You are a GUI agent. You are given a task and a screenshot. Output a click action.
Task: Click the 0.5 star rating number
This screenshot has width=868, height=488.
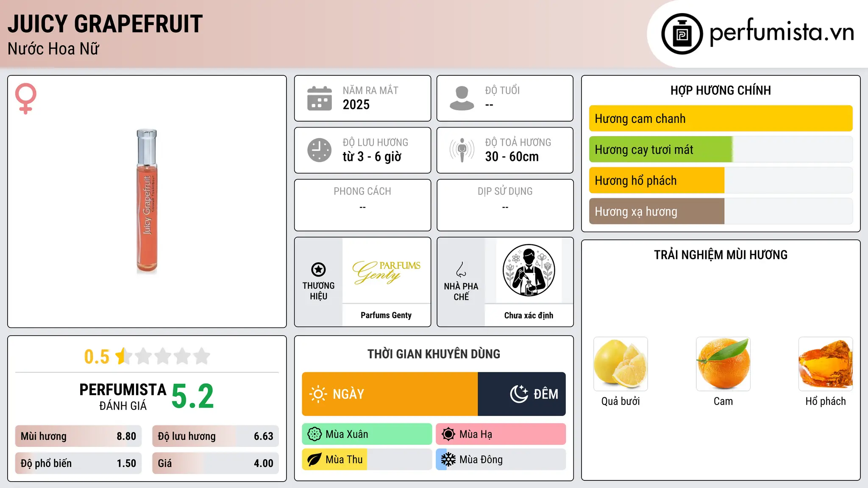click(97, 357)
